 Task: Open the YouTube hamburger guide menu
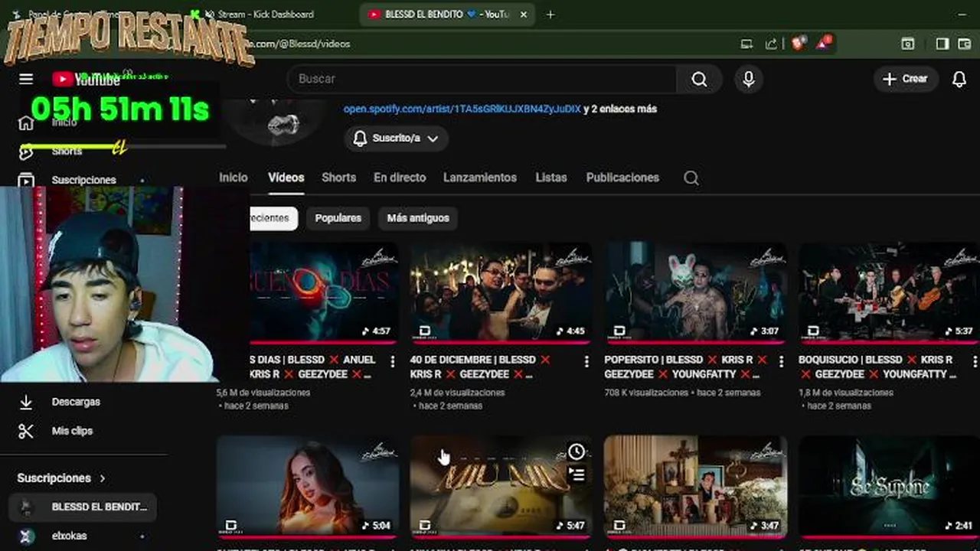click(26, 79)
